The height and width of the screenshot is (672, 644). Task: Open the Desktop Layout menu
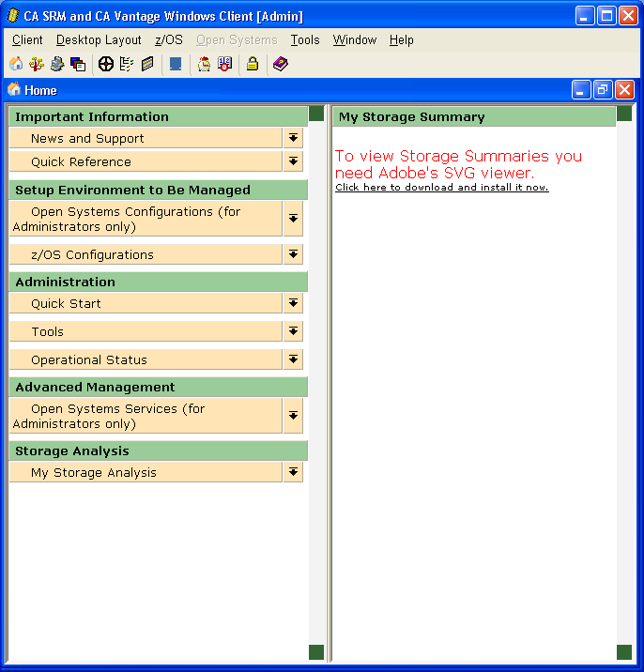(x=99, y=39)
